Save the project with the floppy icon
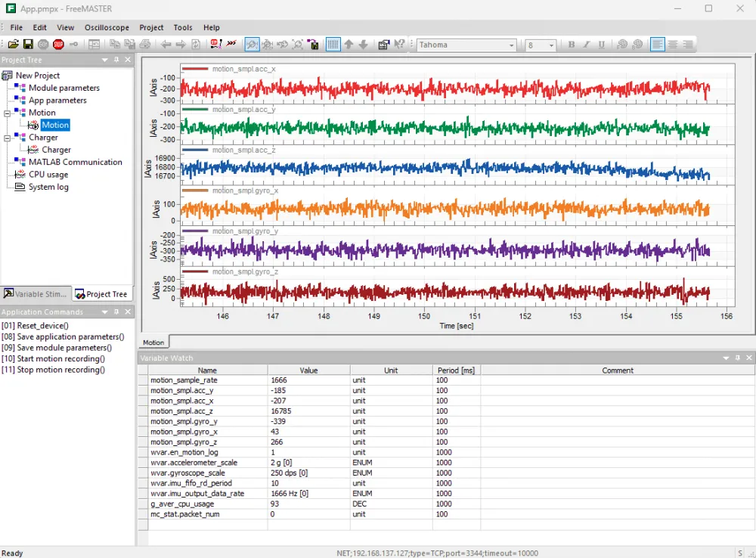Screen dimensions: 756x558 tap(28, 45)
